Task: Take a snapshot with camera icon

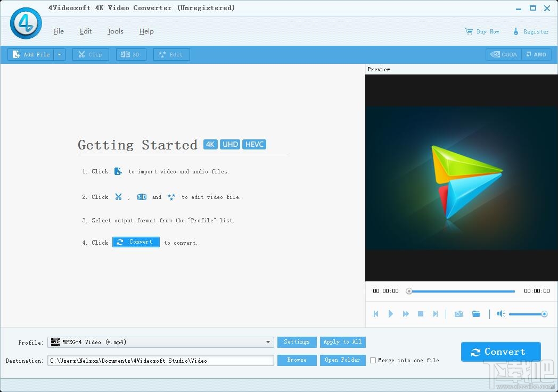Action: click(x=459, y=314)
